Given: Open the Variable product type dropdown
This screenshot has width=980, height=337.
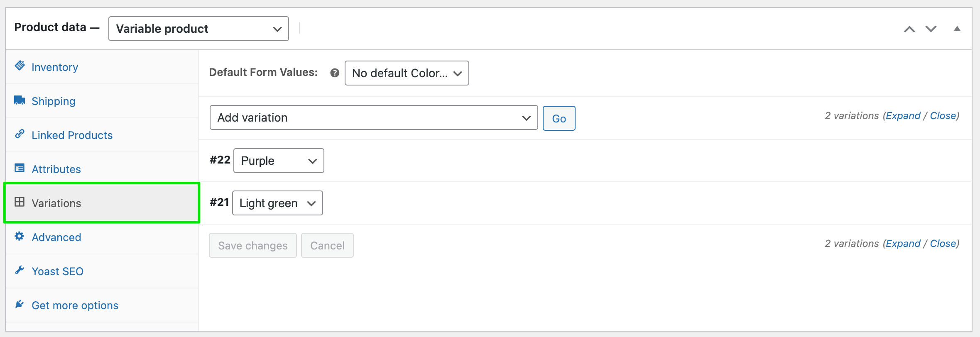Looking at the screenshot, I should [198, 29].
